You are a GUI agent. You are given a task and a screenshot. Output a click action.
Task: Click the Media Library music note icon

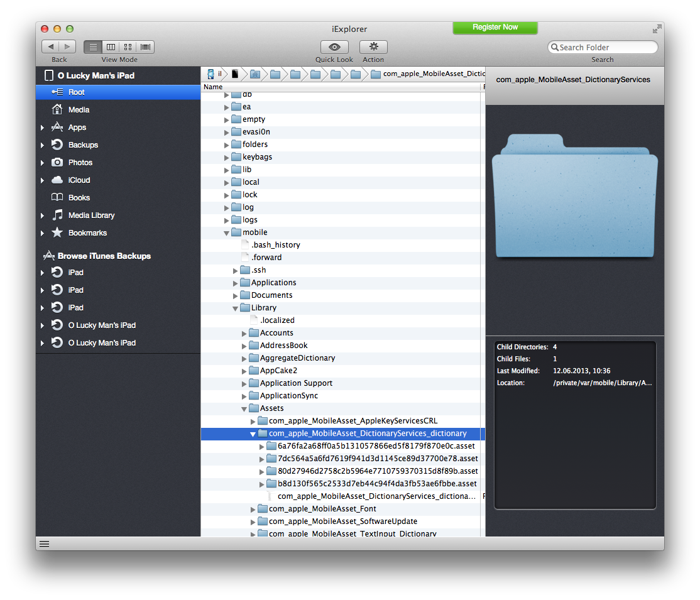[57, 215]
